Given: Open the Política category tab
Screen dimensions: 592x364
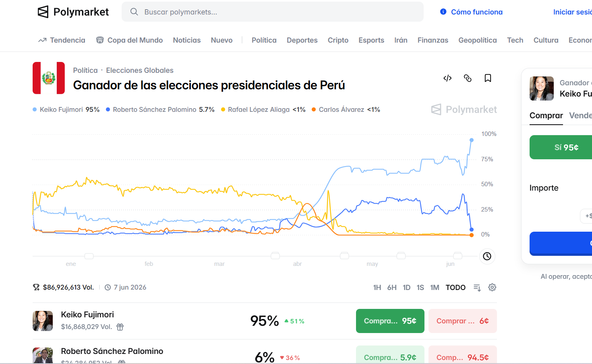Looking at the screenshot, I should 264,40.
